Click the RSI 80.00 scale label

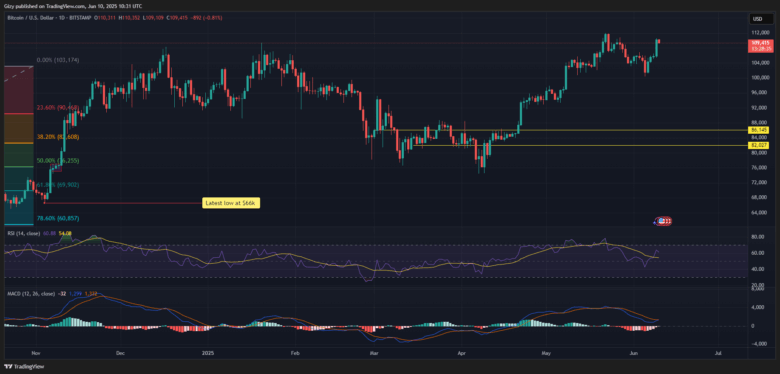pos(757,237)
